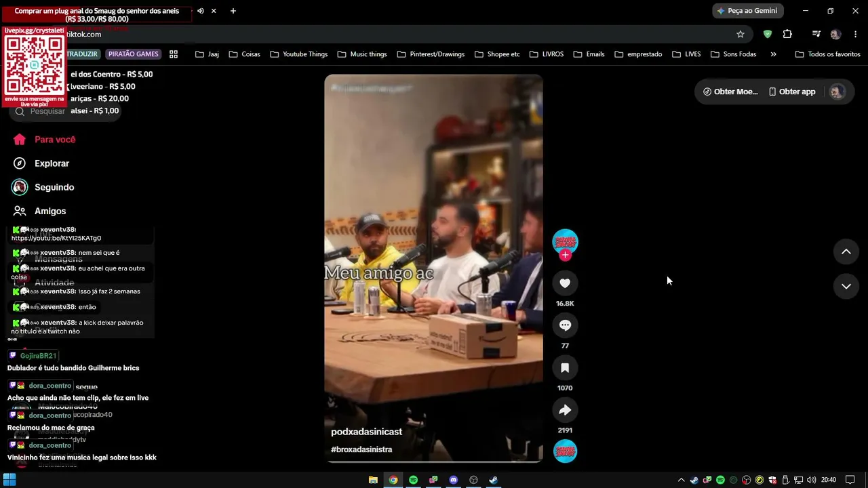Screen dimensions: 868x488
Task: Pause the playing TikTok video
Action: pyautogui.click(x=433, y=268)
